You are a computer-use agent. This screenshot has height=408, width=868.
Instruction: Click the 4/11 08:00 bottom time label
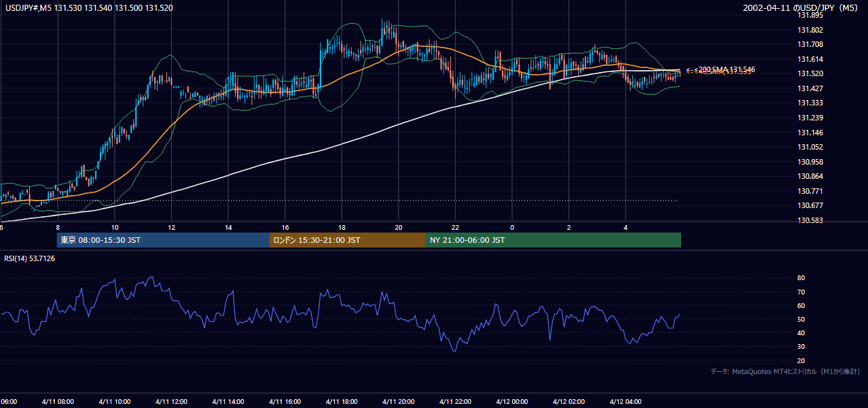[x=57, y=402]
